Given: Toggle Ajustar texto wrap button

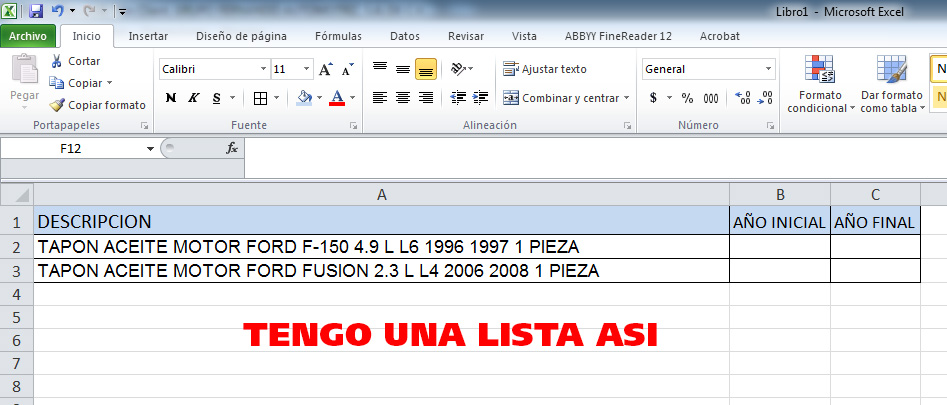Looking at the screenshot, I should tap(545, 69).
